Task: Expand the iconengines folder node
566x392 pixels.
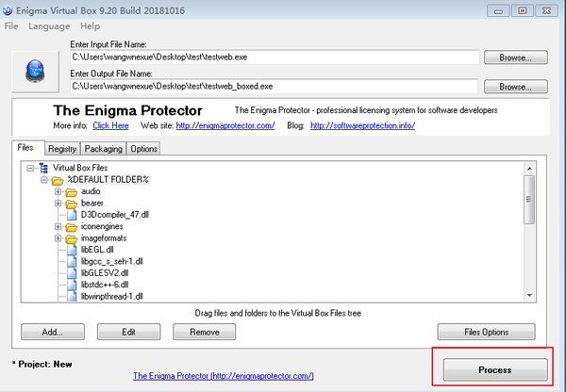Action: [58, 226]
